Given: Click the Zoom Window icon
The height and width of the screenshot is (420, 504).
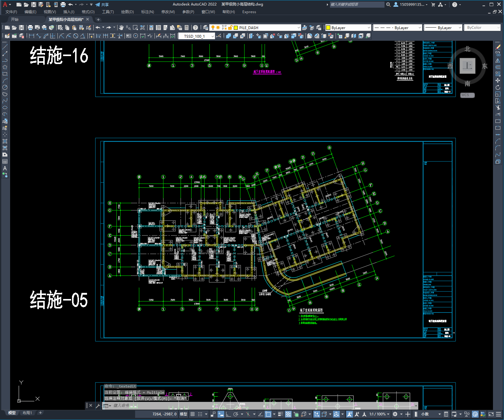Looking at the screenshot, I should (x=135, y=28).
